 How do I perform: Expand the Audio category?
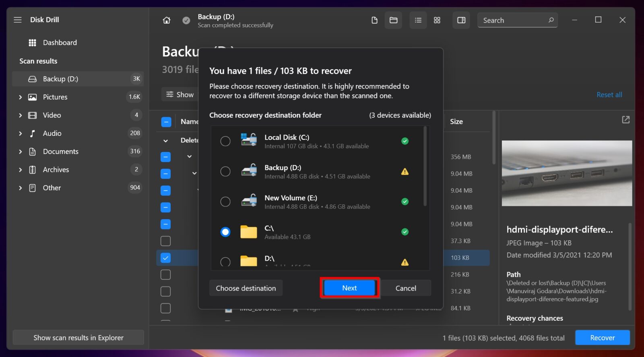click(21, 133)
